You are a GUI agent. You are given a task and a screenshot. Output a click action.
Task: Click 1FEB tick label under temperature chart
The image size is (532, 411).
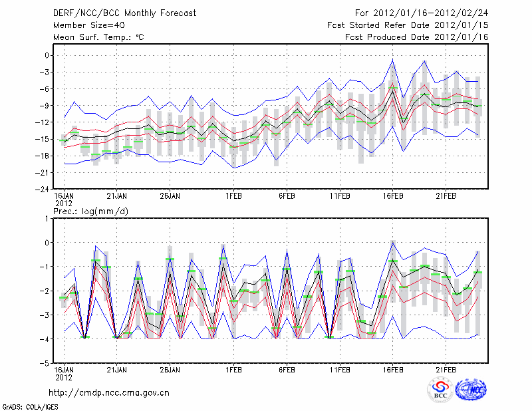point(233,196)
